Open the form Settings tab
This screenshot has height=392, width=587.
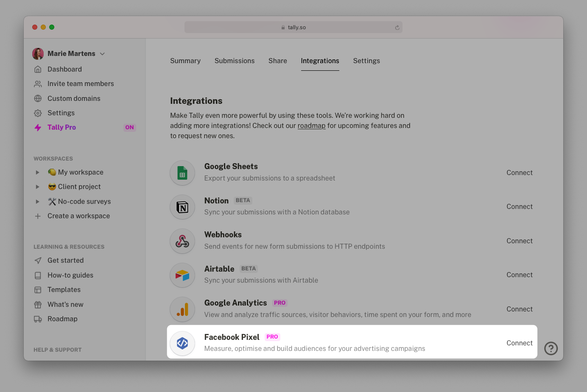[366, 61]
